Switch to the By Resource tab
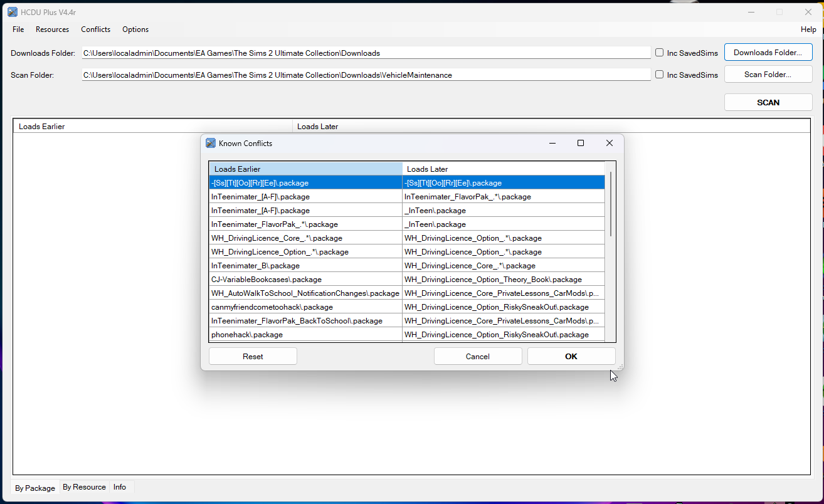Viewport: 824px width, 504px height. pyautogui.click(x=84, y=486)
